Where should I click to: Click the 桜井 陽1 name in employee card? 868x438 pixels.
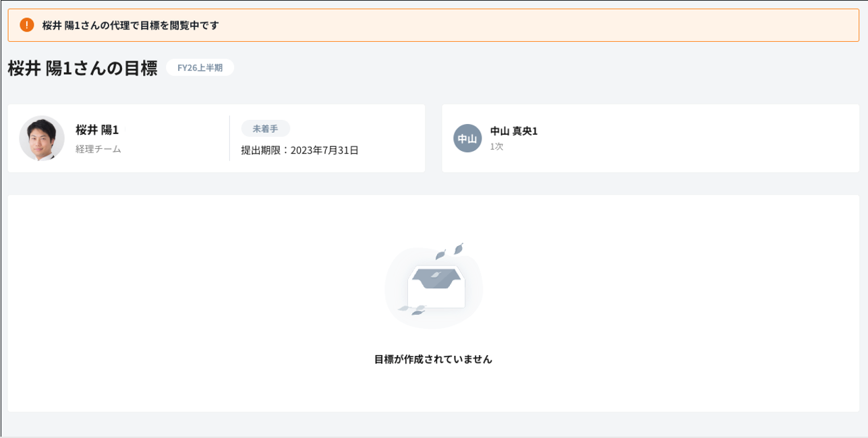pyautogui.click(x=97, y=130)
